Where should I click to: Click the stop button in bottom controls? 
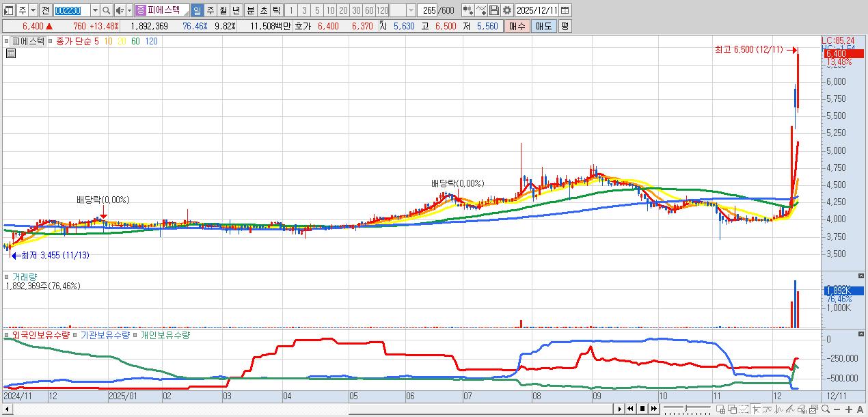pyautogui.click(x=642, y=409)
